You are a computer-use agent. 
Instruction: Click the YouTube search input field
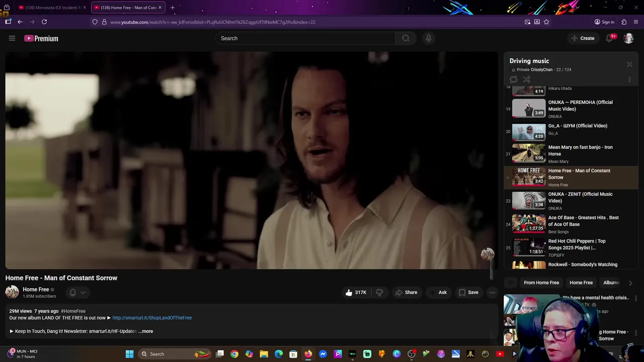coord(305,38)
